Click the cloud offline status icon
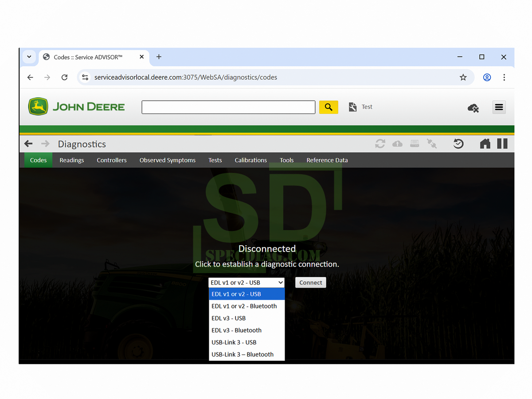This screenshot has height=399, width=532. click(473, 108)
